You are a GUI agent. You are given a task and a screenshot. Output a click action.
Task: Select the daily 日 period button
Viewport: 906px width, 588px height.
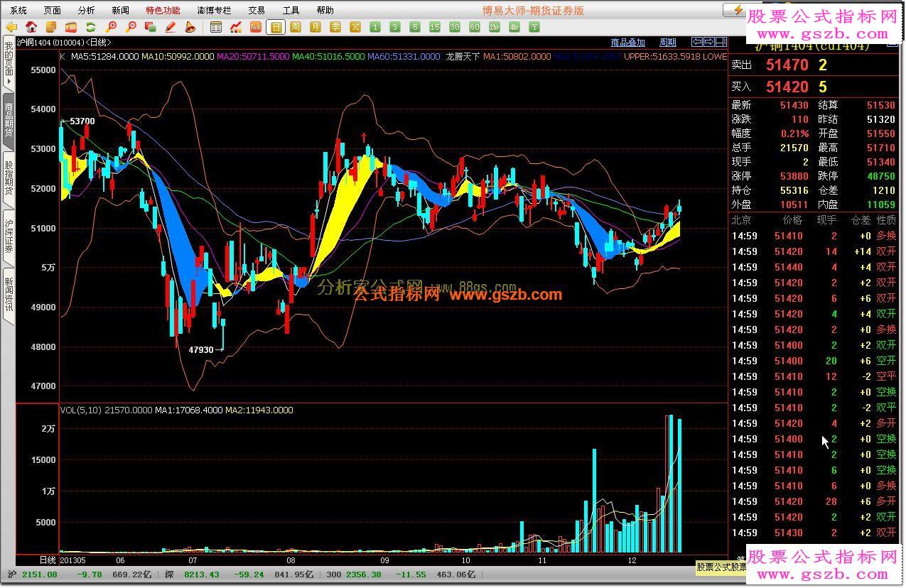tap(276, 27)
